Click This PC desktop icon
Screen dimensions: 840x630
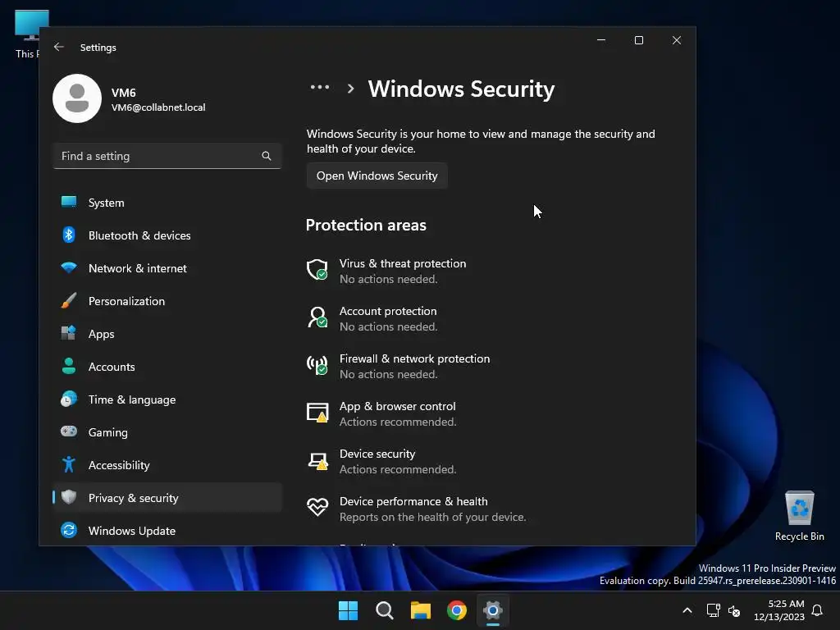[27, 34]
